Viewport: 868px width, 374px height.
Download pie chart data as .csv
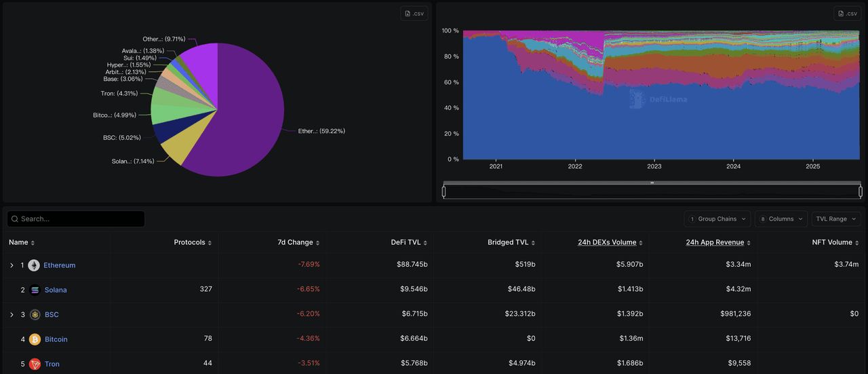point(414,14)
